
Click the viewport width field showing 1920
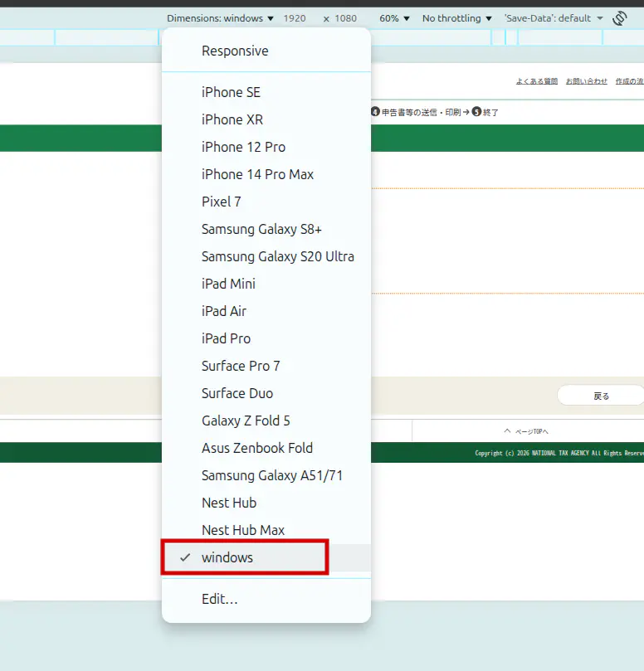point(295,18)
